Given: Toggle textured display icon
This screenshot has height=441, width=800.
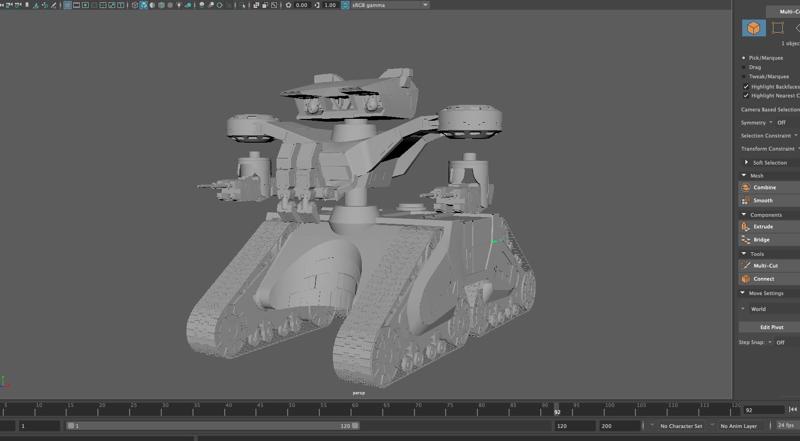Looking at the screenshot, I should click(x=170, y=5).
